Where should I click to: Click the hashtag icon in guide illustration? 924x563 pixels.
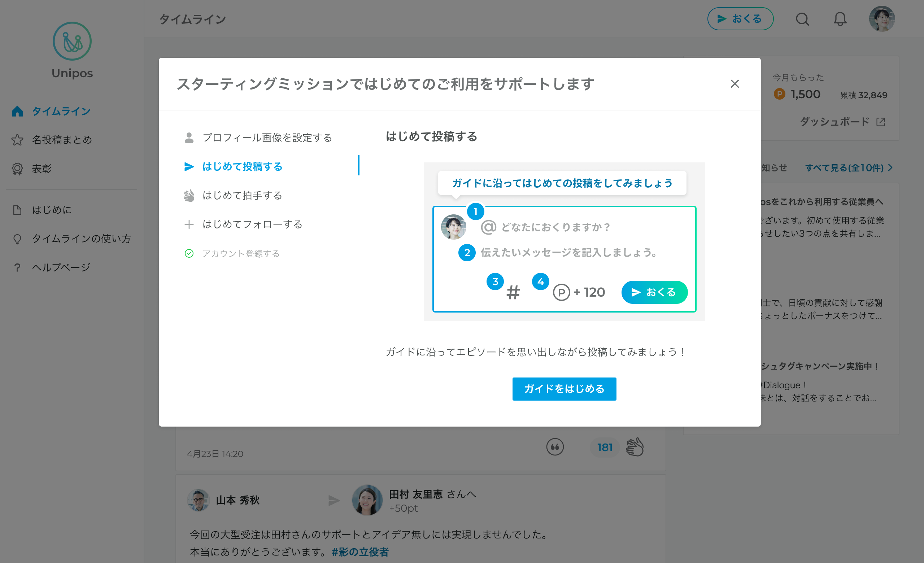(513, 292)
